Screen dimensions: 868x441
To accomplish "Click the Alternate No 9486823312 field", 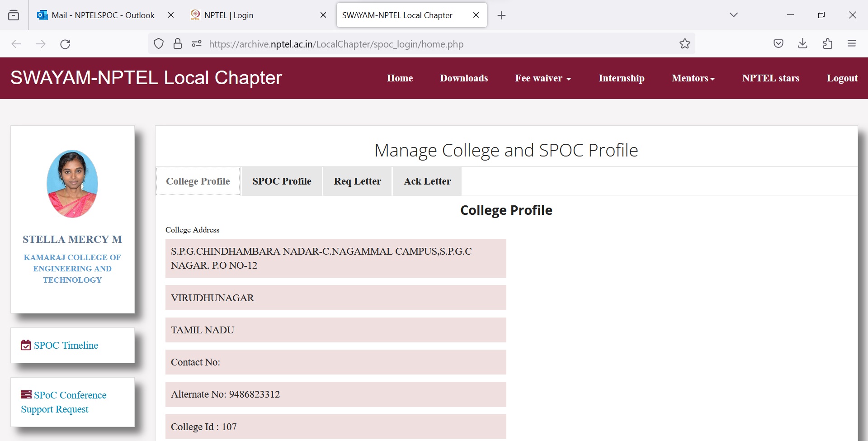I will click(x=335, y=394).
